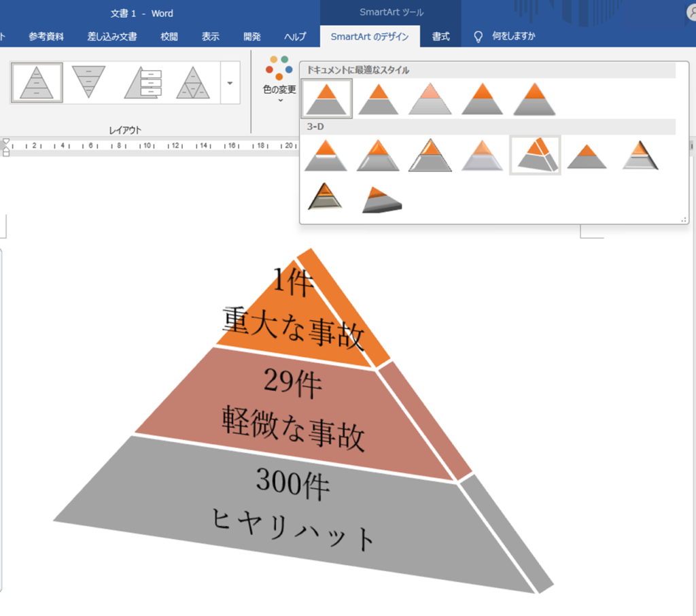Switch to the 書式 tab
The image size is (696, 616).
[441, 37]
